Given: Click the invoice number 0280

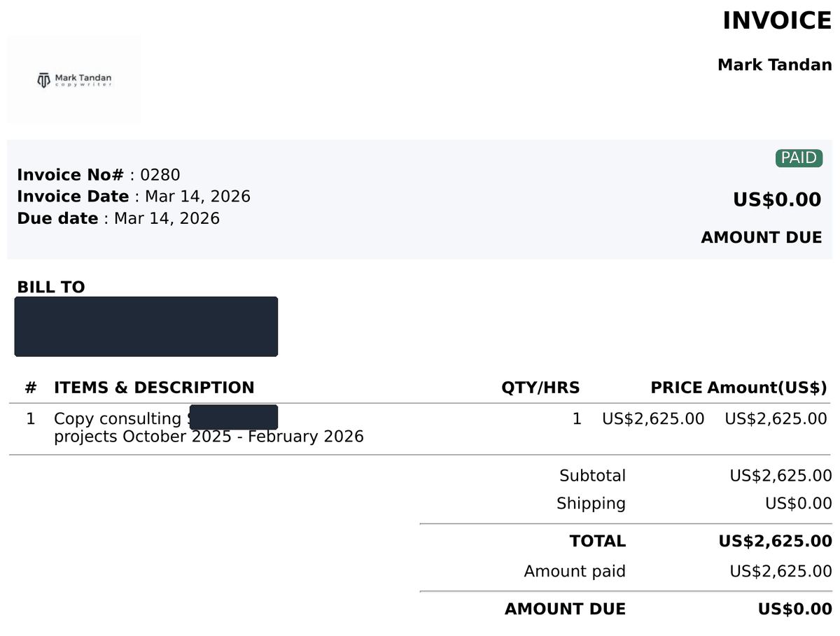Looking at the screenshot, I should (x=160, y=175).
